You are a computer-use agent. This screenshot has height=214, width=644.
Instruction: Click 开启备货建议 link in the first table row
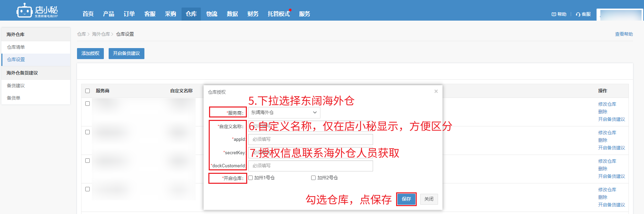click(x=612, y=119)
